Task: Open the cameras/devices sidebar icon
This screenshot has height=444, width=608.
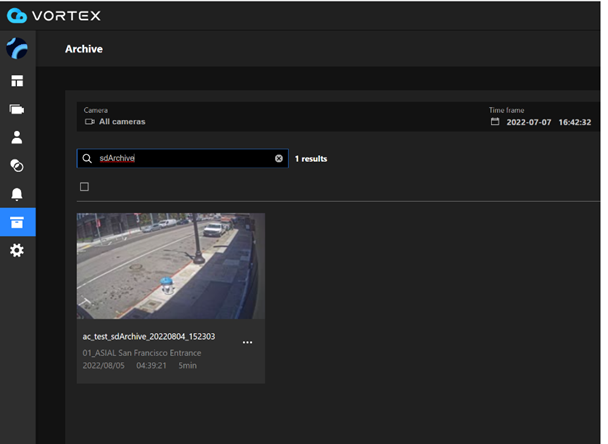Action: 17,109
